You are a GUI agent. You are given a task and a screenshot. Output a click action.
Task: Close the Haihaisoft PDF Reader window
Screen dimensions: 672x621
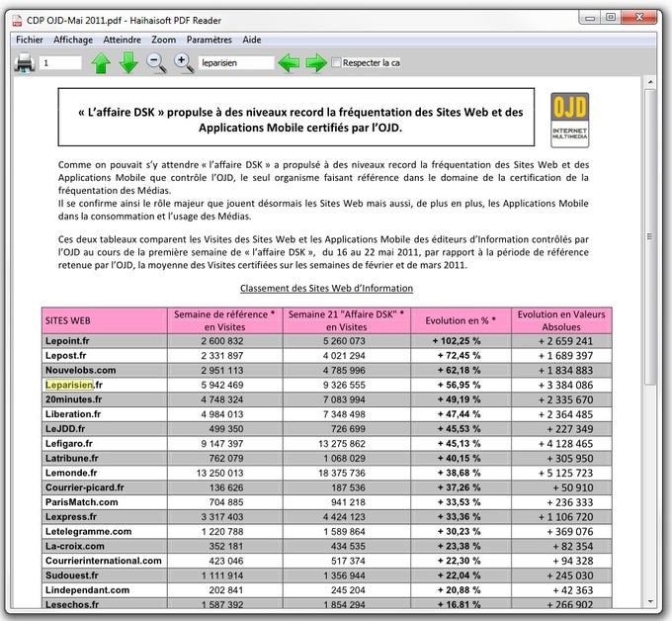point(639,18)
